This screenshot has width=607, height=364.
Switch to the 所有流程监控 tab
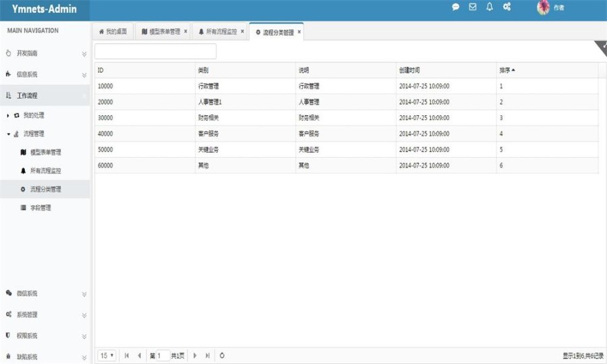pyautogui.click(x=218, y=31)
